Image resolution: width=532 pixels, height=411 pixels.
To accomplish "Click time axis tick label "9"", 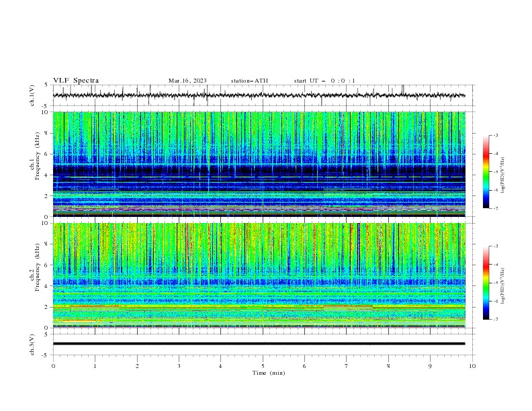I will click(x=430, y=366).
